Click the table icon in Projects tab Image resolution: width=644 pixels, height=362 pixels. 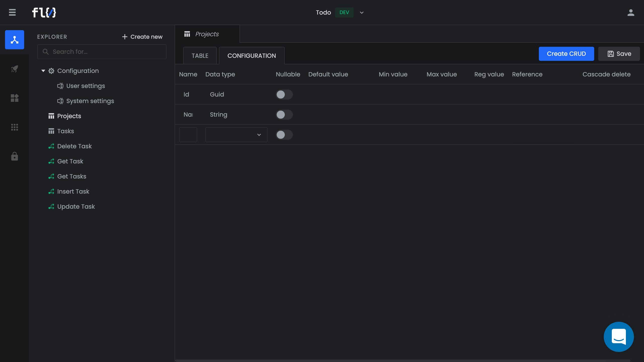[x=187, y=34]
